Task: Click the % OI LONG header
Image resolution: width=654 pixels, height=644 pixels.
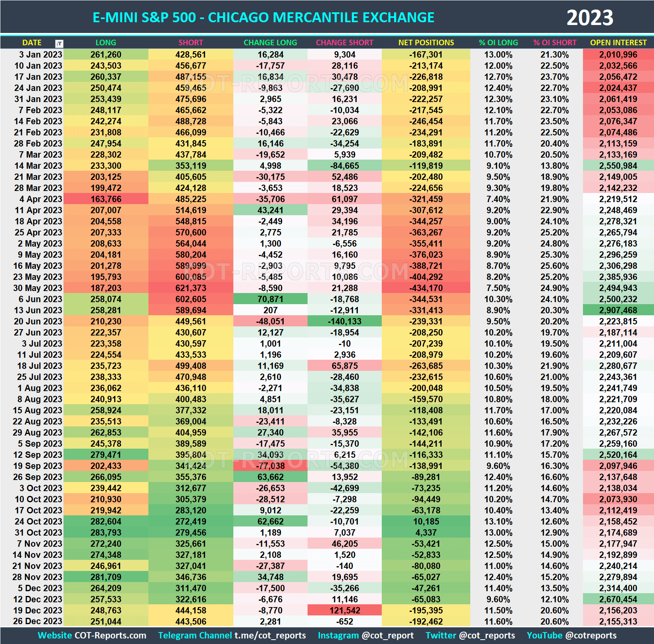Action: click(498, 42)
